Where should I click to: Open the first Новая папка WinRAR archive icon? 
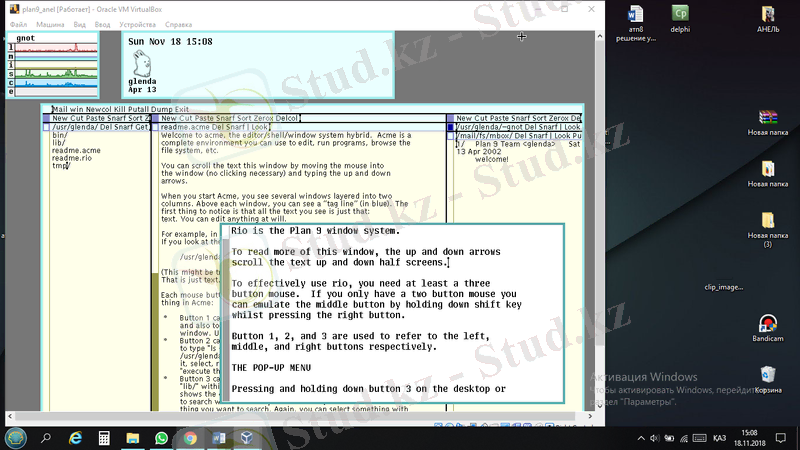point(768,122)
